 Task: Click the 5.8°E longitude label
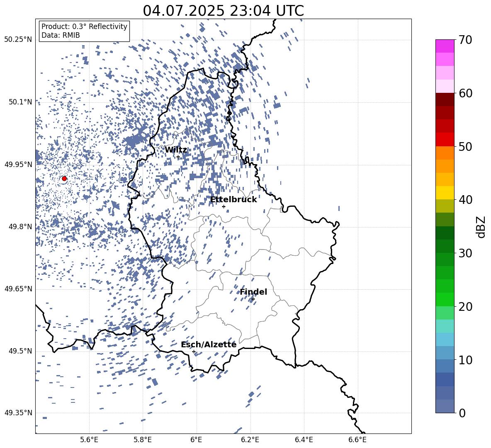143,440
